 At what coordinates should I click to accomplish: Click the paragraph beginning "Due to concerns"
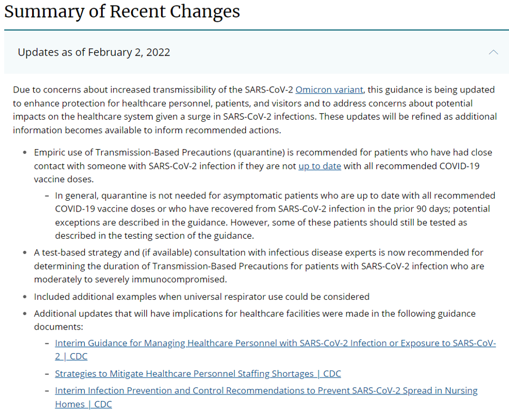coord(254,110)
